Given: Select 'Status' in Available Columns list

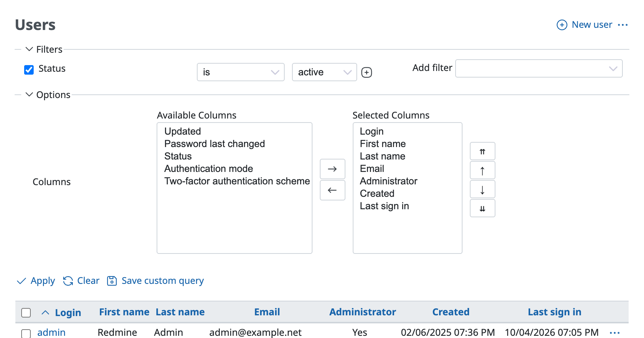Looking at the screenshot, I should [234, 156].
